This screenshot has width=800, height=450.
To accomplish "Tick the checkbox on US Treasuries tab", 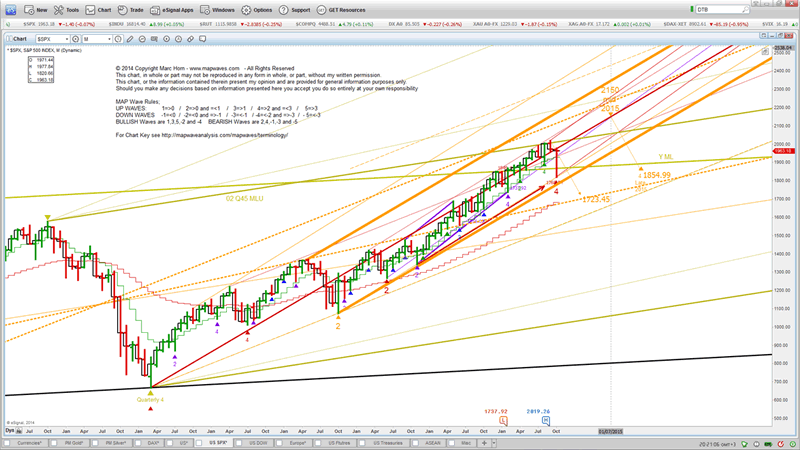I will tap(361, 443).
